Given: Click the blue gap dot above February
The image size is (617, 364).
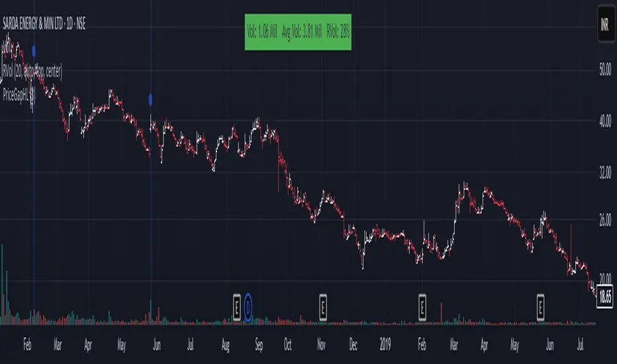Looking at the screenshot, I should (x=34, y=50).
